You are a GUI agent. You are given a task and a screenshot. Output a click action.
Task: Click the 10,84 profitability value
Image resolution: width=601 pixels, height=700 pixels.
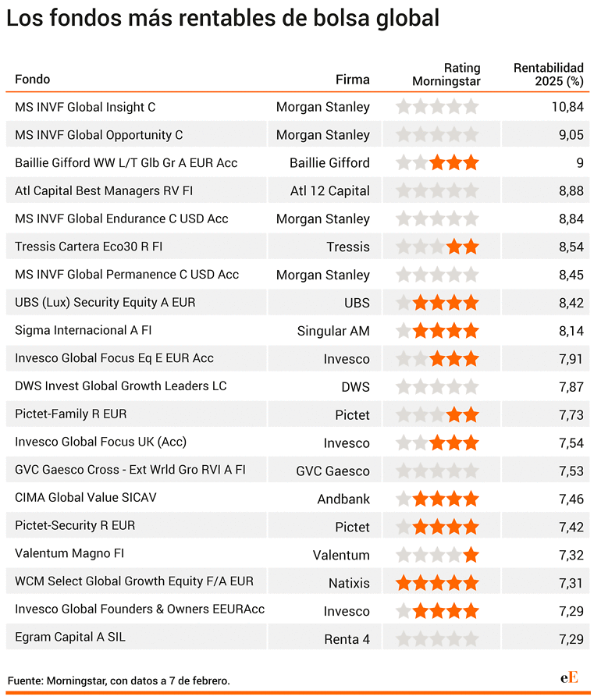coord(567,107)
